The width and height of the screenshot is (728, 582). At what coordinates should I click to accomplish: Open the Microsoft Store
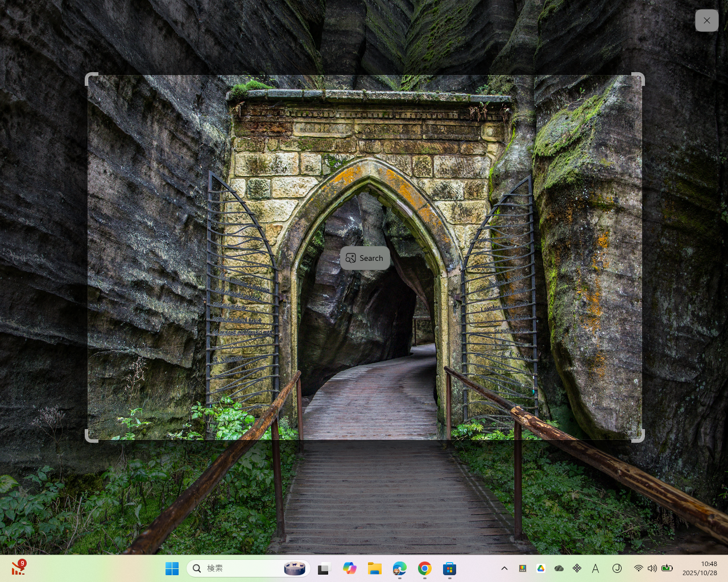coord(449,568)
